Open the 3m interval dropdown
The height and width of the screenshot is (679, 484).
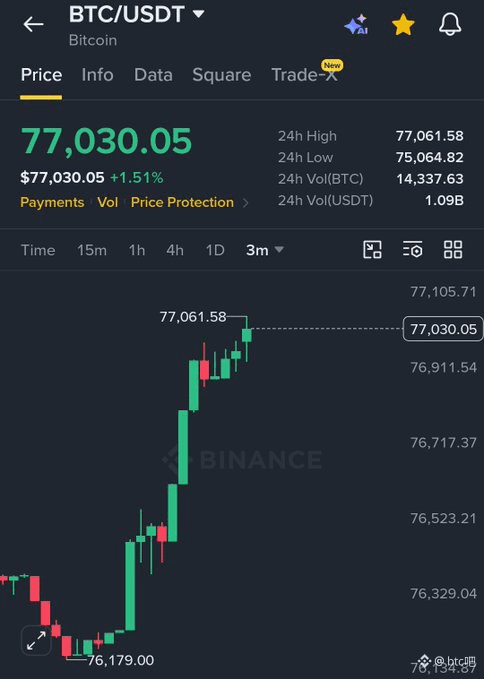[x=265, y=250]
